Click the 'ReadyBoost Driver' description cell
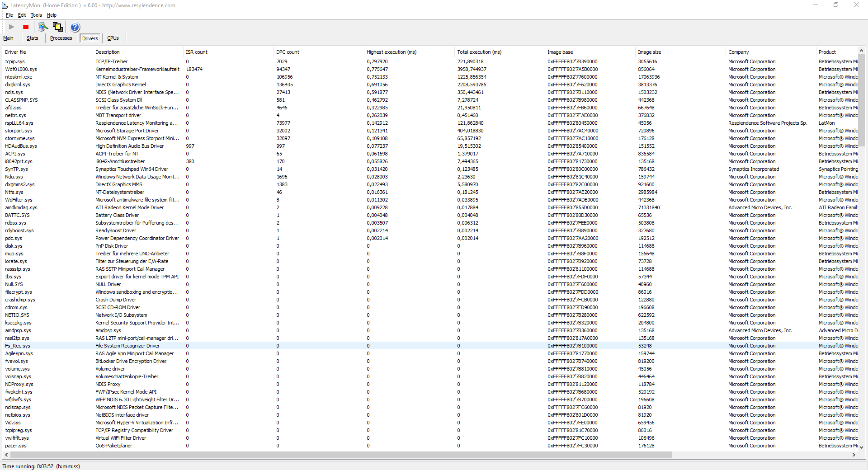 coord(116,230)
